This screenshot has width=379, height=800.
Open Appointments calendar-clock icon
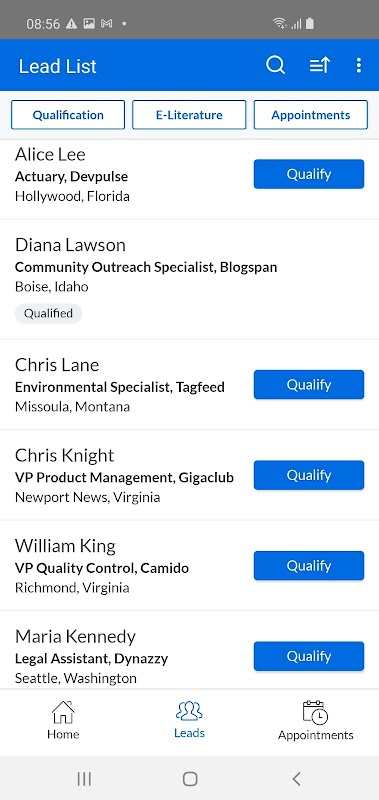pos(315,712)
